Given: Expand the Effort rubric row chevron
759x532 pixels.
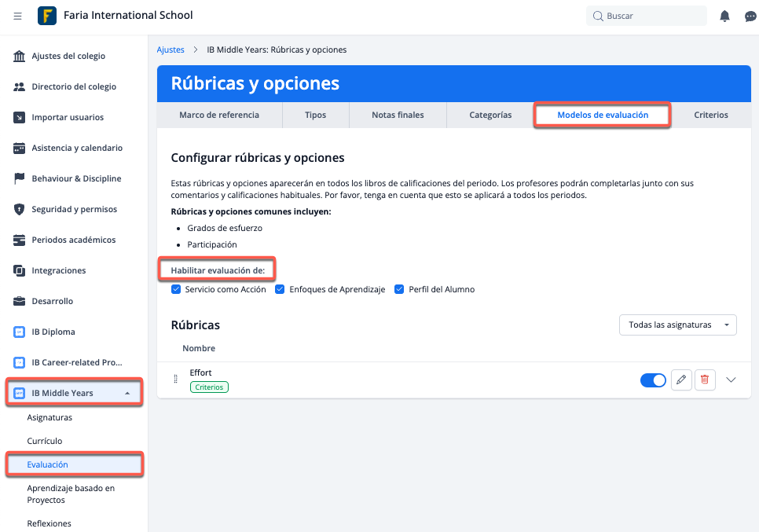Looking at the screenshot, I should (x=731, y=380).
